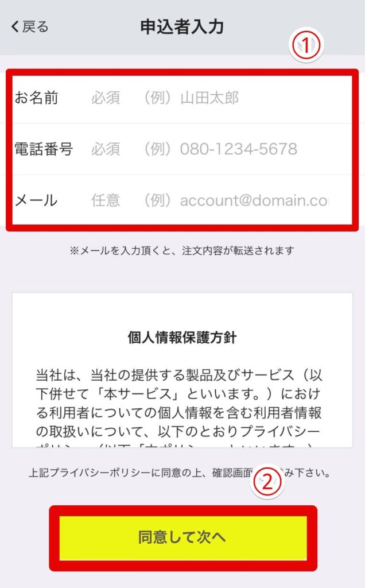Click the red circled number 2 marker

267,482
